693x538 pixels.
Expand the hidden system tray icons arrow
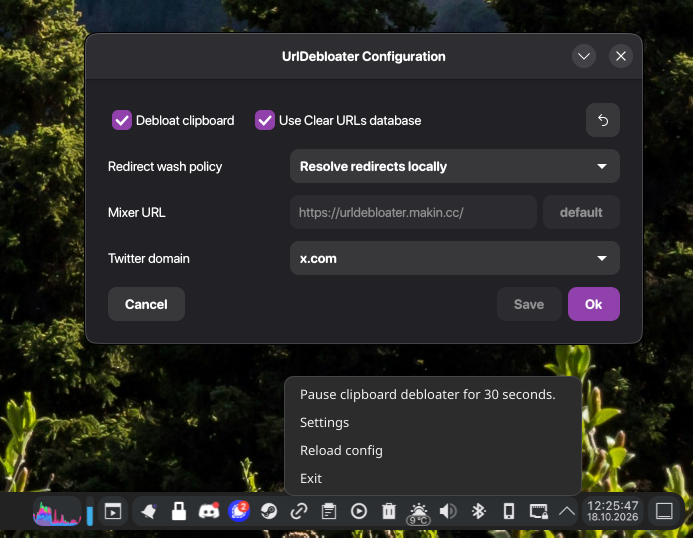pos(567,511)
